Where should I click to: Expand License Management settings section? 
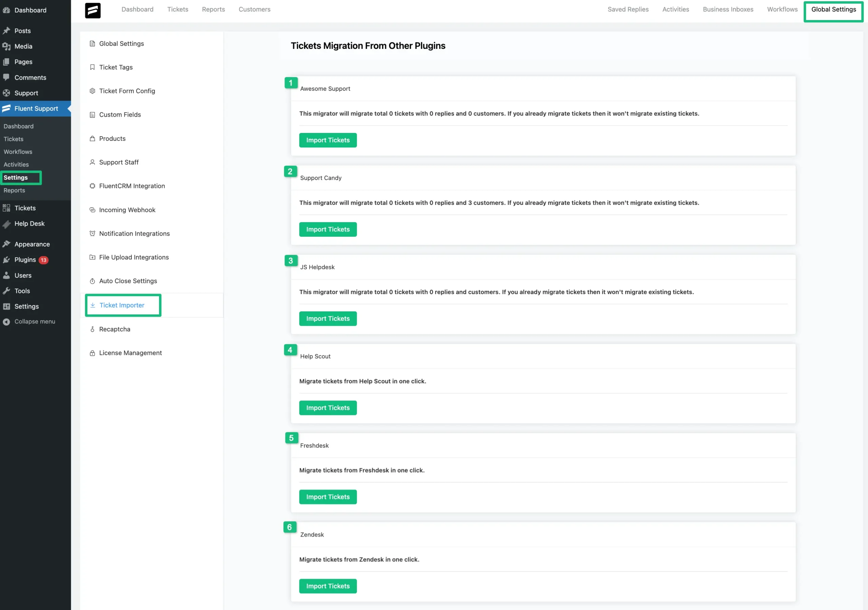click(x=131, y=353)
